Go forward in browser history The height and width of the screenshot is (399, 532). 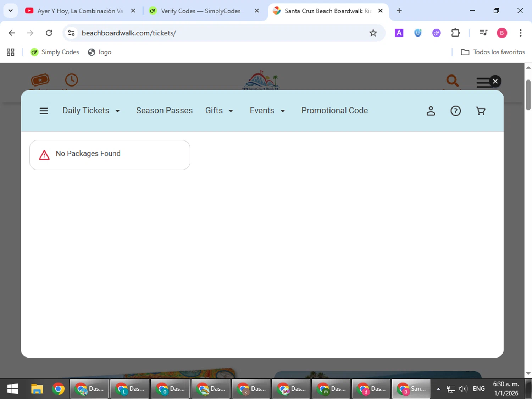[30, 33]
